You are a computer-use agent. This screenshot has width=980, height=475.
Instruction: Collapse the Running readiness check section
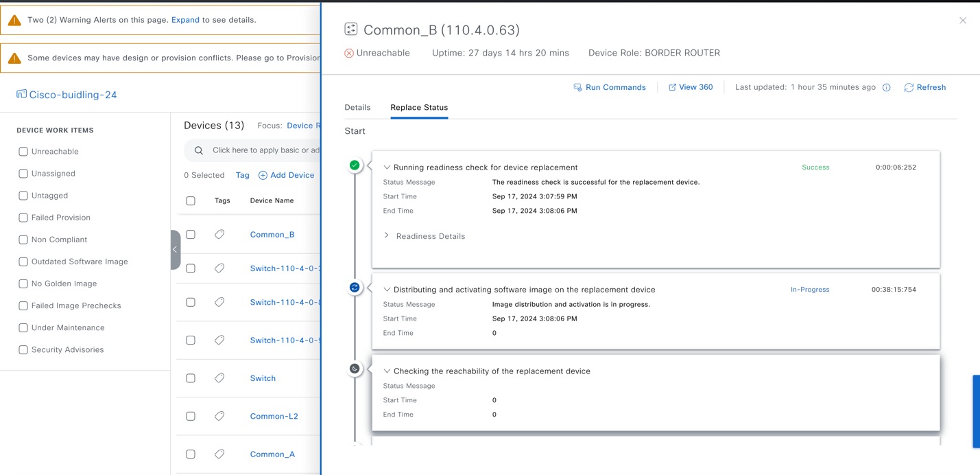386,167
